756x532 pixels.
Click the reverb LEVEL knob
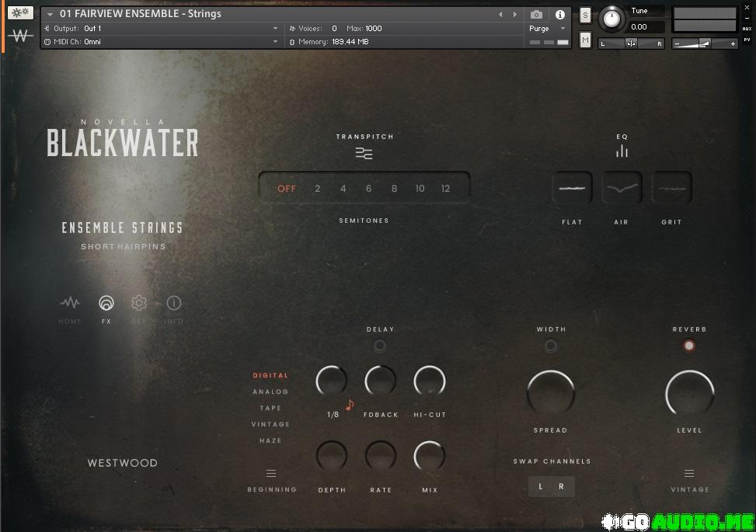(689, 394)
